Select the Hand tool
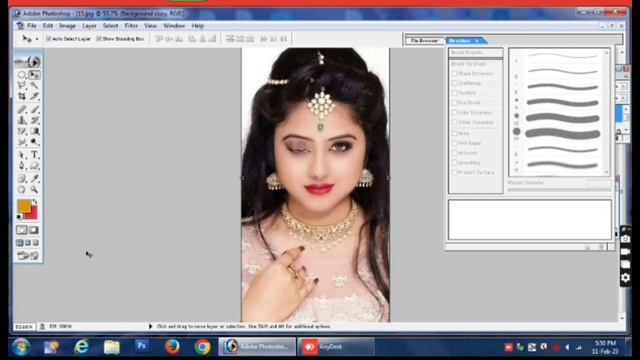This screenshot has height=360, width=640. pos(22,189)
